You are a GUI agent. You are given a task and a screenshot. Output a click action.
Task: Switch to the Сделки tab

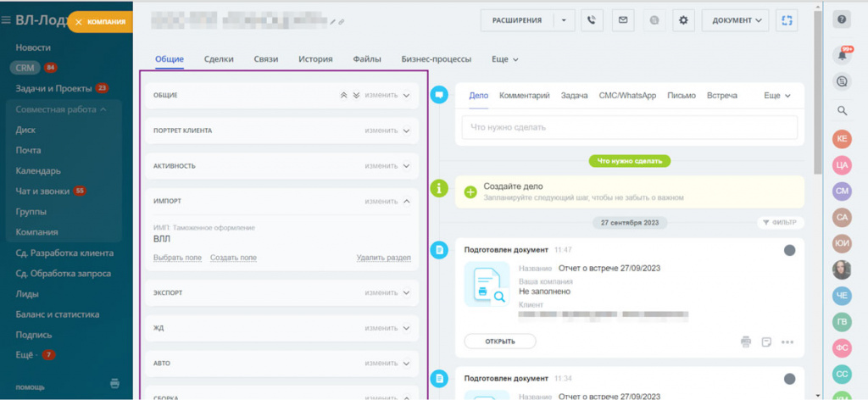click(219, 59)
